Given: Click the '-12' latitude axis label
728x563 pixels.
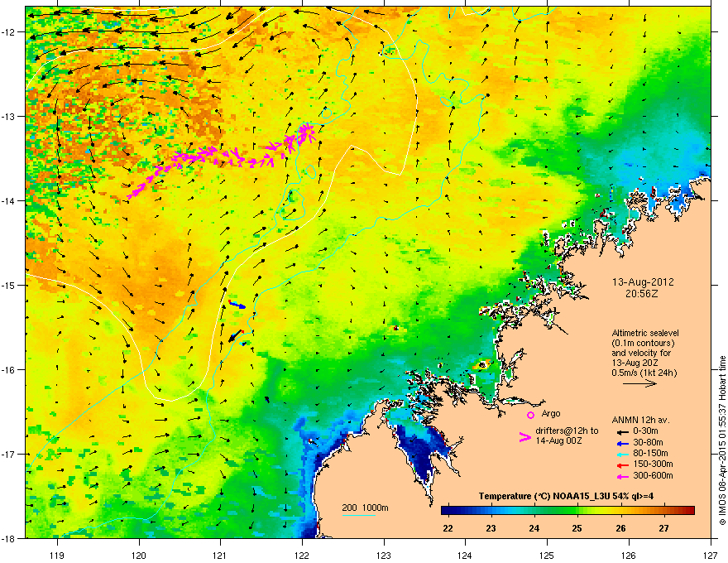Looking at the screenshot, I should [x=9, y=31].
